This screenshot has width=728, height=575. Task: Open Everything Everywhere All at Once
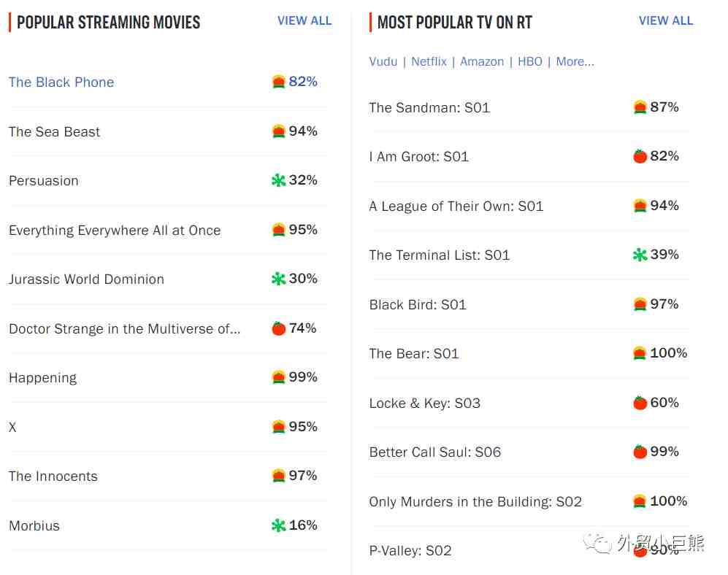tap(115, 231)
